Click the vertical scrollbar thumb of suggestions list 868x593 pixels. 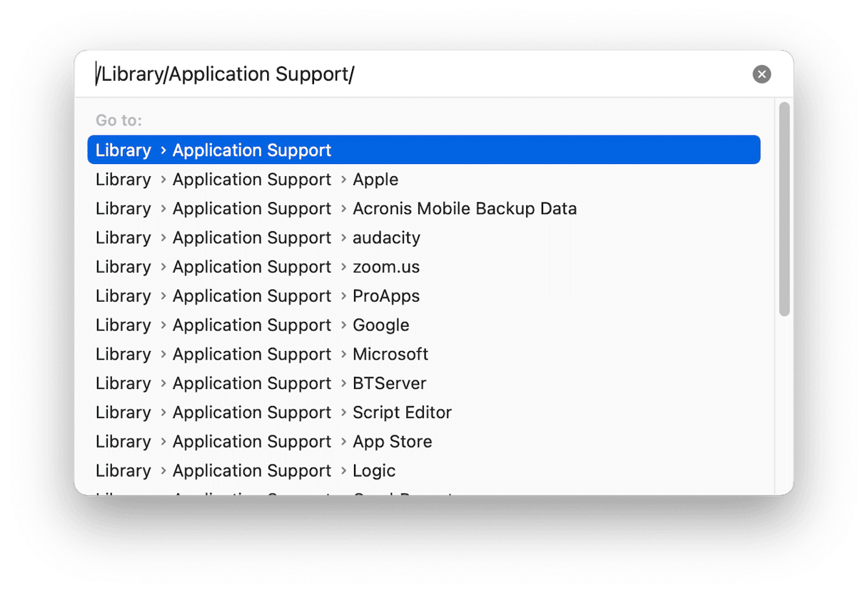784,209
